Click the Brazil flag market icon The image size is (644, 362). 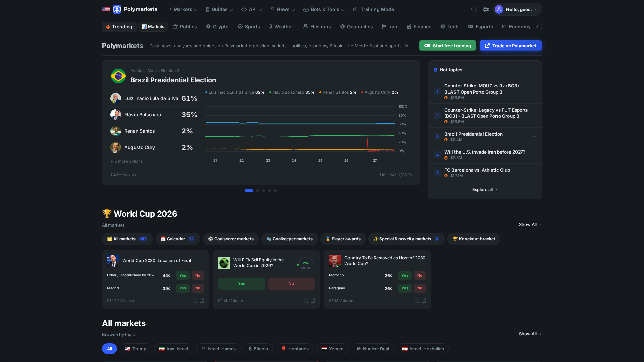[118, 76]
